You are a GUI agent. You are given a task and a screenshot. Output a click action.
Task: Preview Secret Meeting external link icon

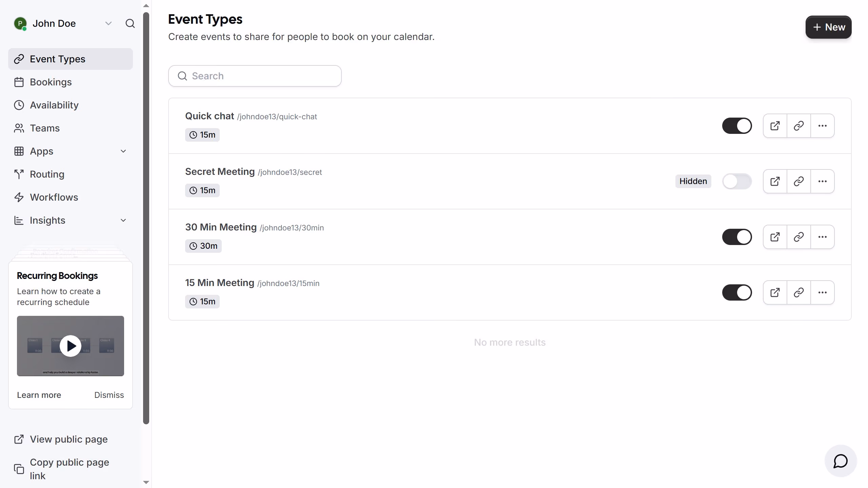click(x=775, y=181)
